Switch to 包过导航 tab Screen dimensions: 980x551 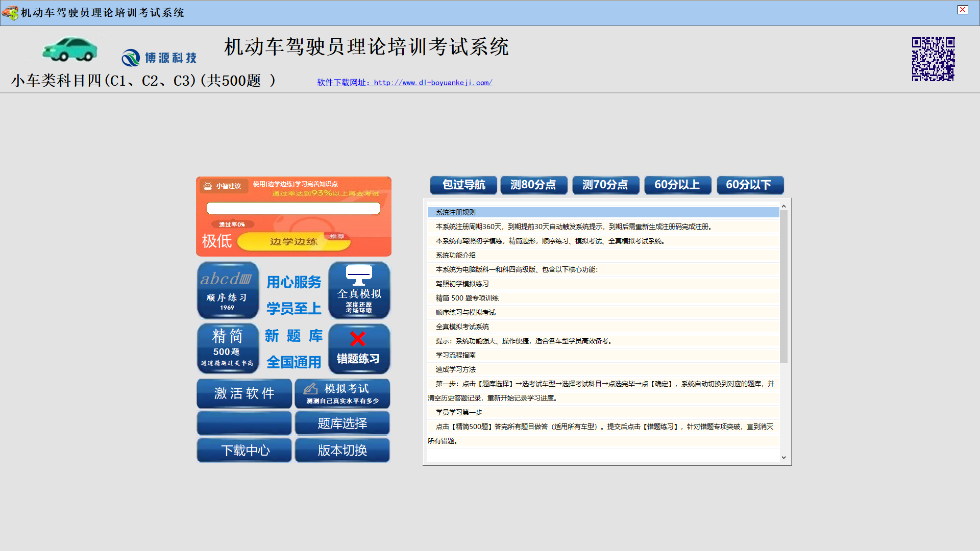point(463,185)
